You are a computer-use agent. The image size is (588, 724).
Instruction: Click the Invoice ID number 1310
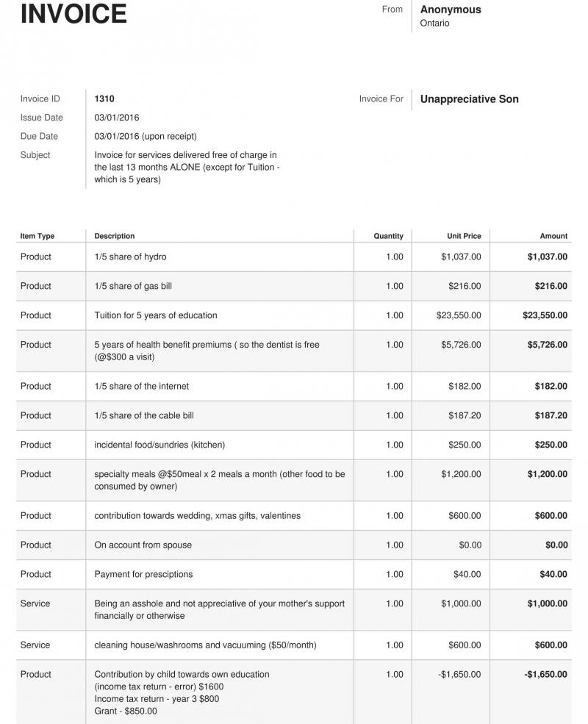pos(104,98)
